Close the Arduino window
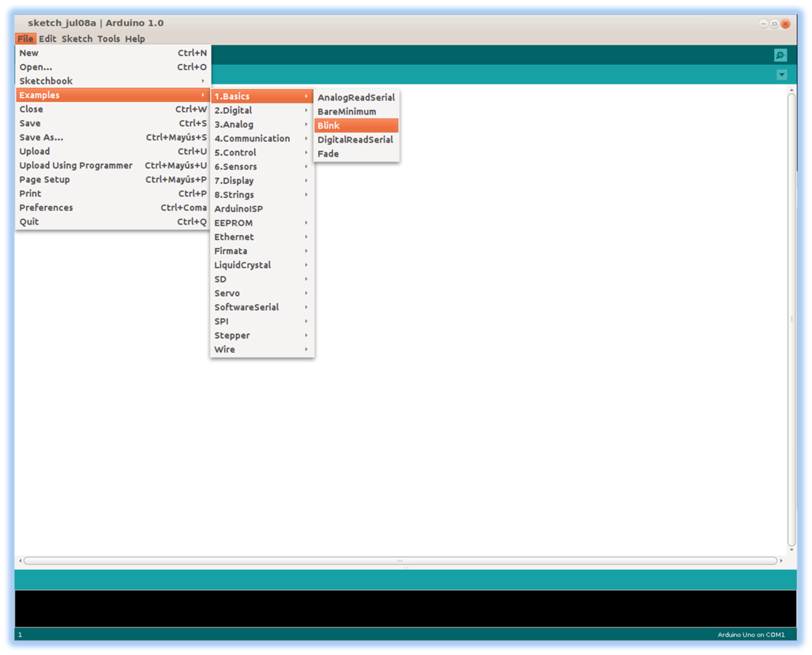 pos(786,24)
